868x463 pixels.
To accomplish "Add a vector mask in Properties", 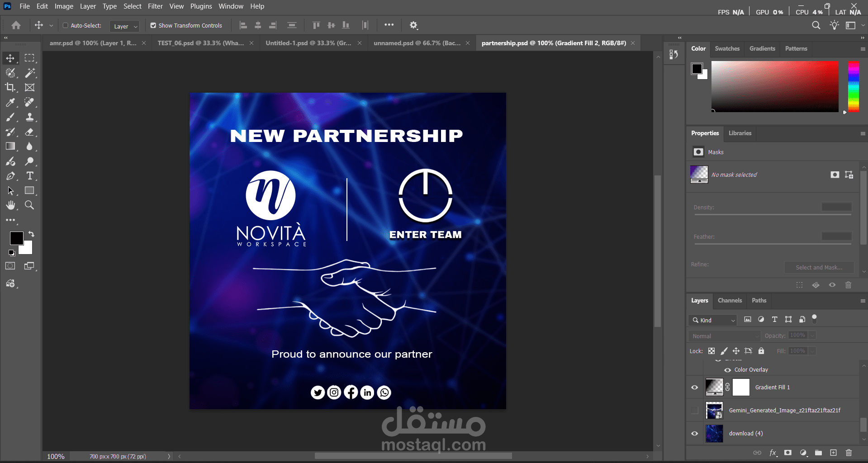I will 849,175.
